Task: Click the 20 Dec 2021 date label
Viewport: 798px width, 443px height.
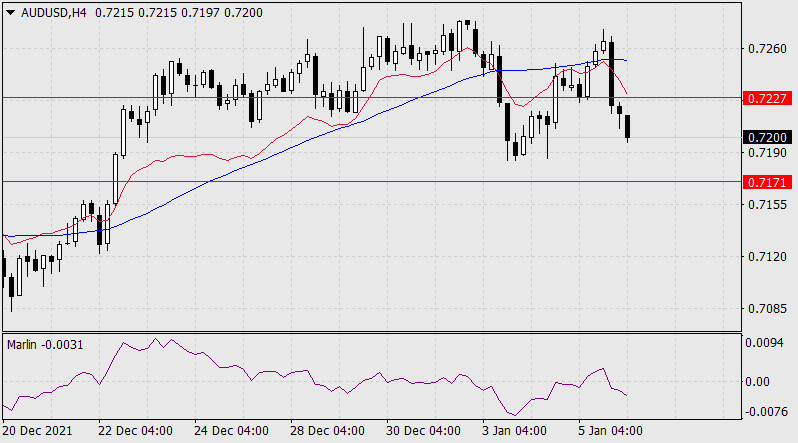Action: (x=37, y=431)
